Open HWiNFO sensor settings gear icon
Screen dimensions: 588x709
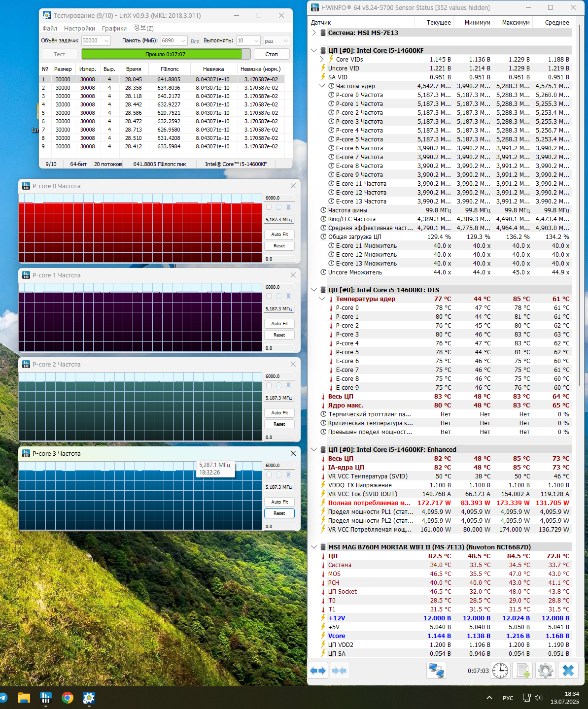[x=546, y=671]
